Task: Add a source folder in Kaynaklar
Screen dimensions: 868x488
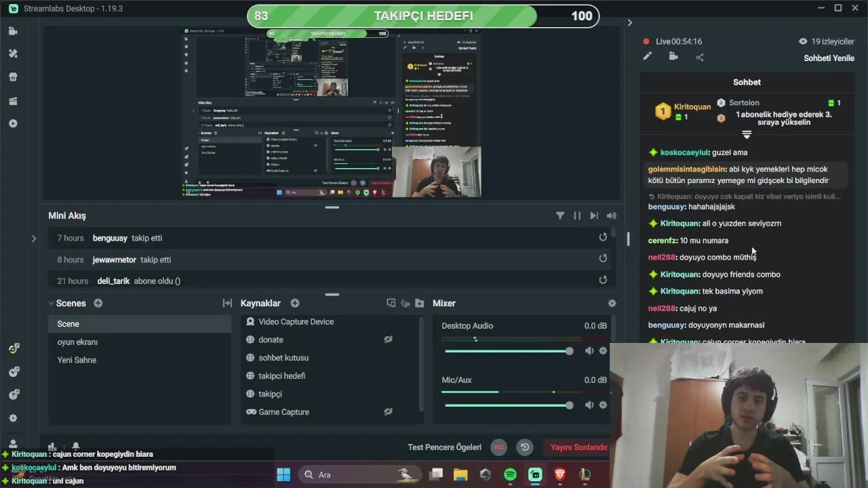Action: point(420,303)
